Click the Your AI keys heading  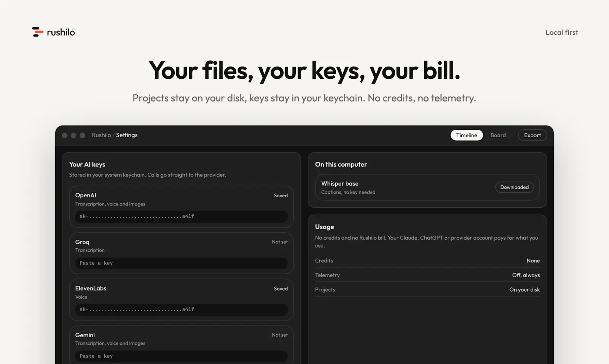(x=87, y=164)
